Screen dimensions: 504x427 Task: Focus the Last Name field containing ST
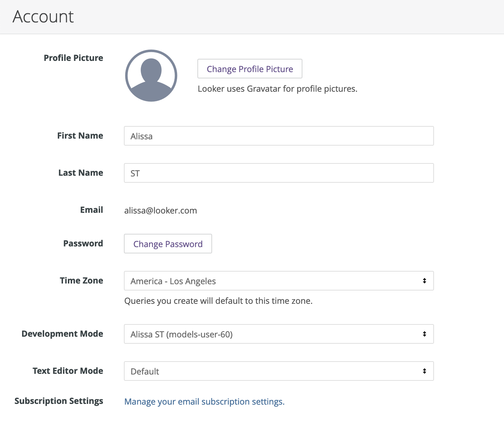[x=279, y=173]
